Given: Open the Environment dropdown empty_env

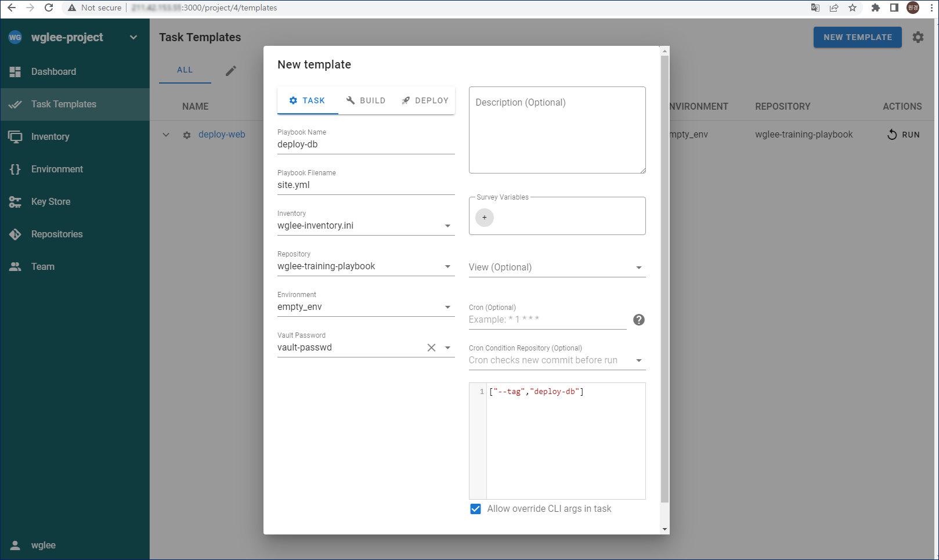Looking at the screenshot, I should coord(366,307).
